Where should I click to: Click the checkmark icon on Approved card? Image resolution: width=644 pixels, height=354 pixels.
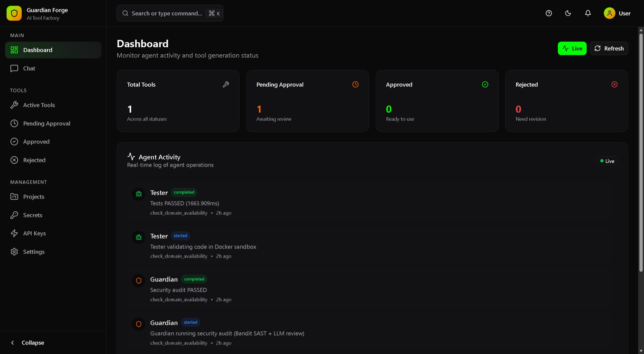[x=485, y=84]
